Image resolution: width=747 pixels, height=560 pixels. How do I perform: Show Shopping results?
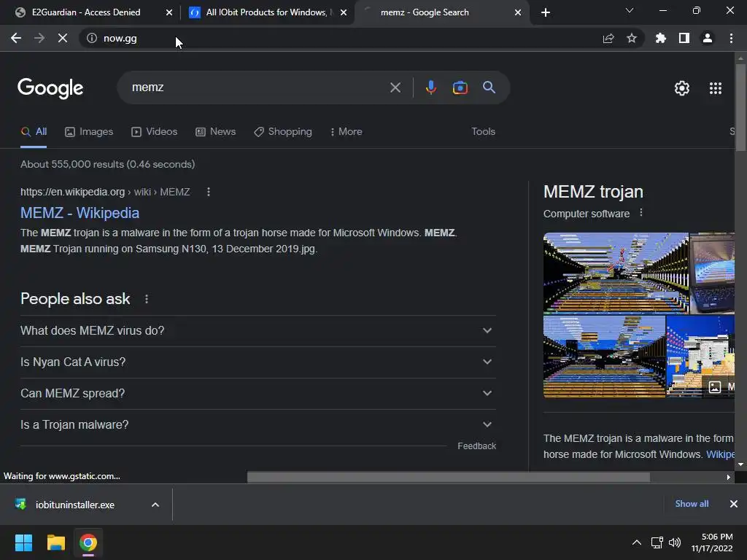[283, 132]
